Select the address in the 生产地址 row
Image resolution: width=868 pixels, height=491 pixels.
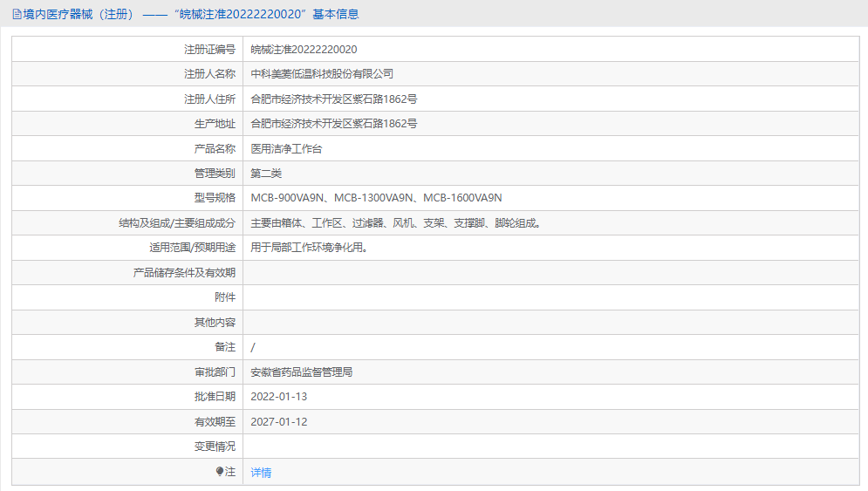[334, 124]
